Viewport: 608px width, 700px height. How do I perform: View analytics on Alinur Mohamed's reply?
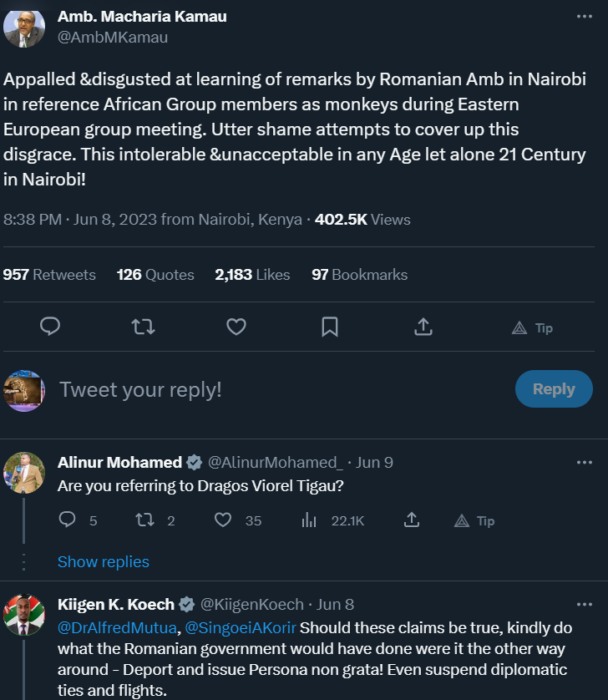pyautogui.click(x=309, y=520)
